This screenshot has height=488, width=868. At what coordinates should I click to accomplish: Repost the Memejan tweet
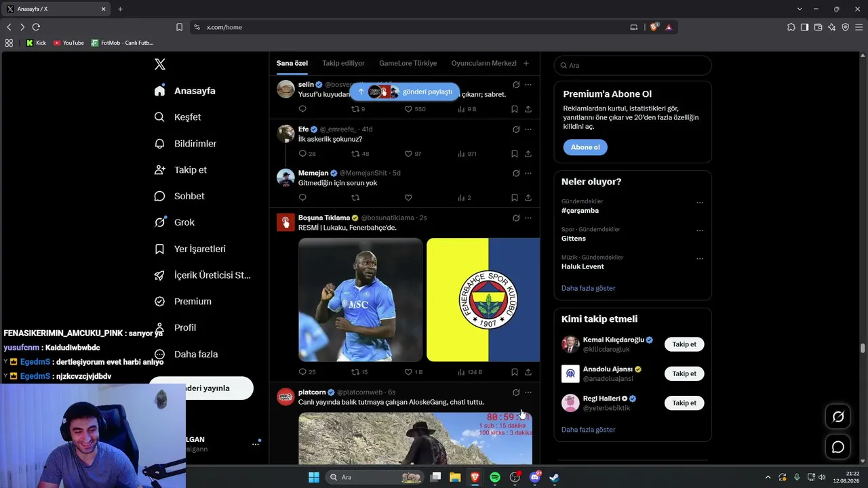coord(355,198)
